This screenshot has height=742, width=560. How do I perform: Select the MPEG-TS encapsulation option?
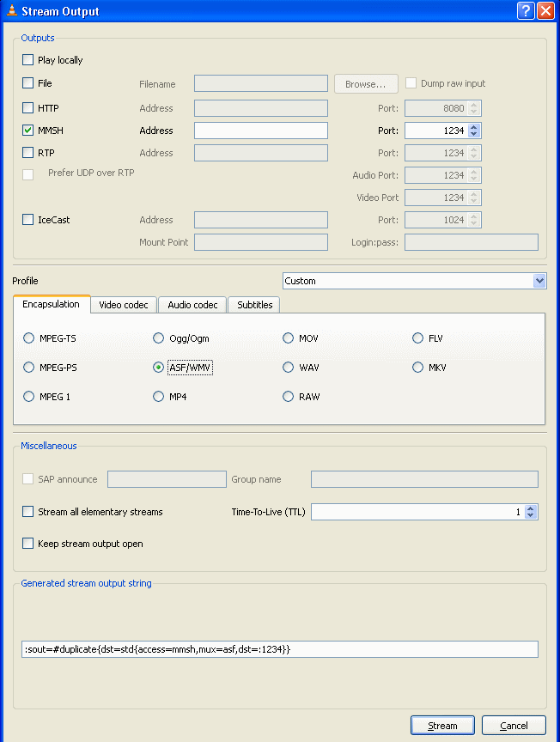(x=29, y=338)
